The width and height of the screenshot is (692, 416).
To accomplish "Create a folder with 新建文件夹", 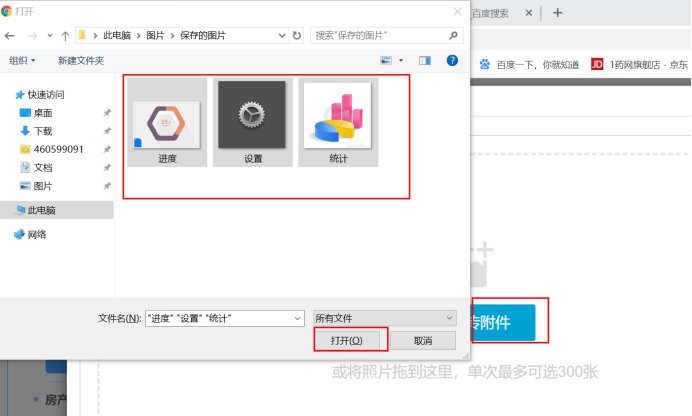I will (81, 60).
